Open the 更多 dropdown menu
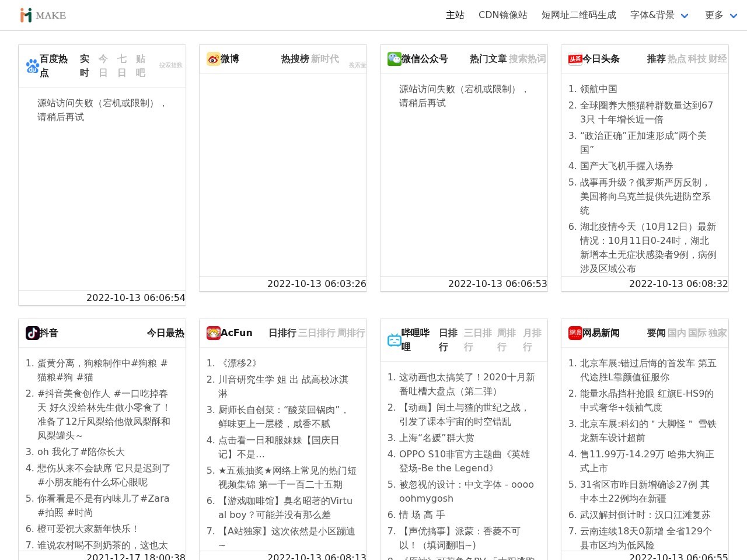Image resolution: width=747 pixels, height=560 pixels. pyautogui.click(x=721, y=15)
